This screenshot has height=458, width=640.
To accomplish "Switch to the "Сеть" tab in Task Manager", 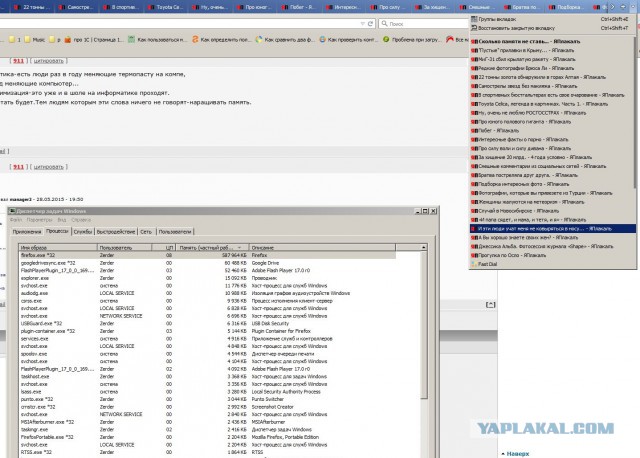I will [146, 232].
